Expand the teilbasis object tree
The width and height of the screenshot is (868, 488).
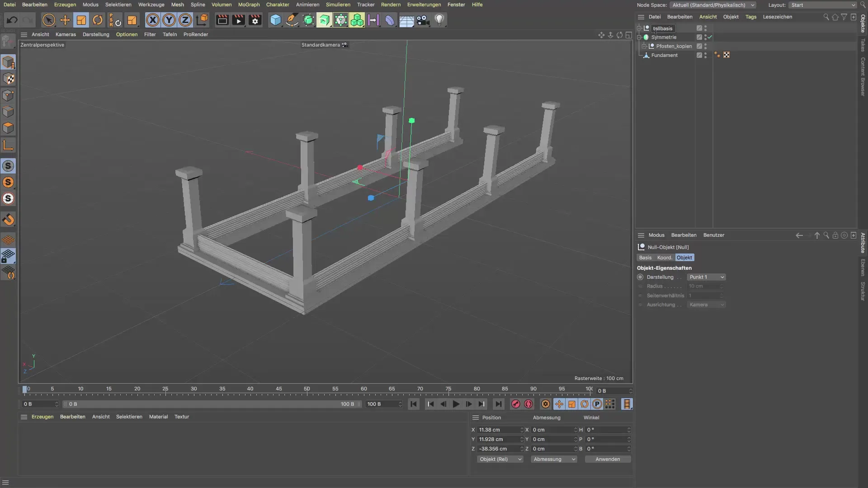[x=639, y=28]
